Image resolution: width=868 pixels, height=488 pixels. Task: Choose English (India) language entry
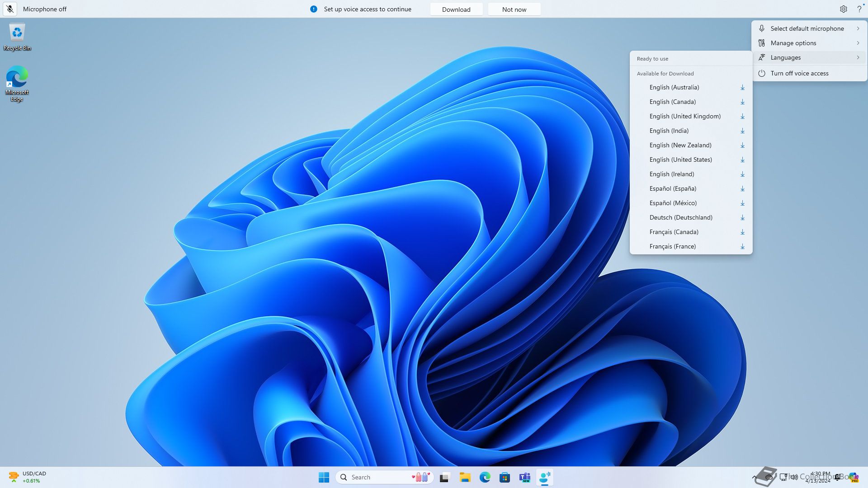pos(691,131)
